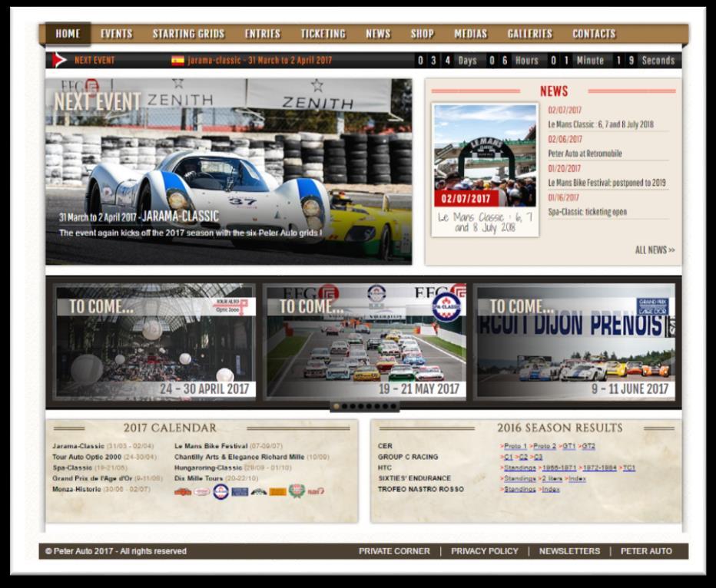Click the Tour Auto Optic 2000 card logo
This screenshot has width=716, height=588.
point(231,306)
